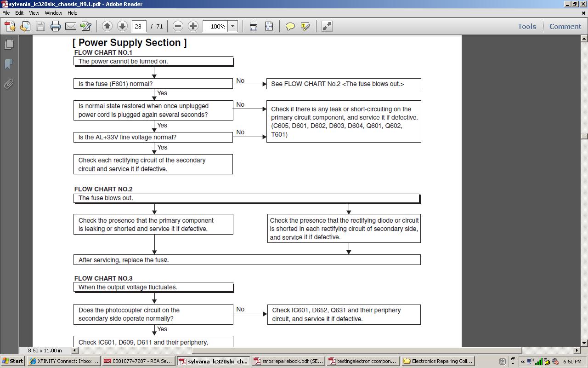Show the Bookmarks panel
This screenshot has height=368, width=588.
tap(9, 64)
